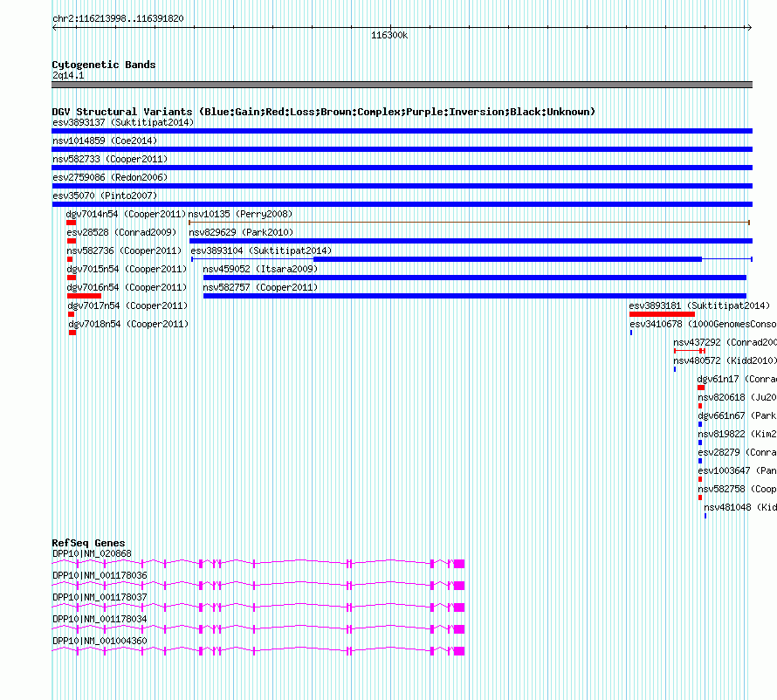Select the red bar under esv28528
Screen dimensions: 777x700
tap(72, 241)
